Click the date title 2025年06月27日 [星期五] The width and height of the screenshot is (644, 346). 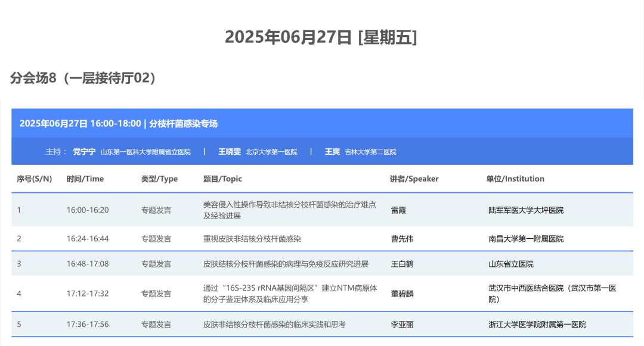[x=322, y=37]
